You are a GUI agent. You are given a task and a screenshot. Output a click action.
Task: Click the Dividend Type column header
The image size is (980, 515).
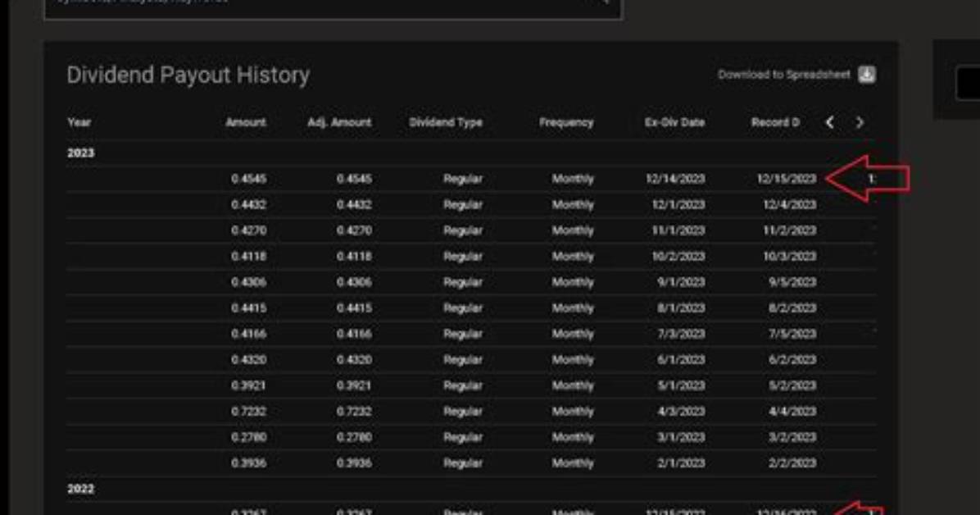pyautogui.click(x=446, y=123)
